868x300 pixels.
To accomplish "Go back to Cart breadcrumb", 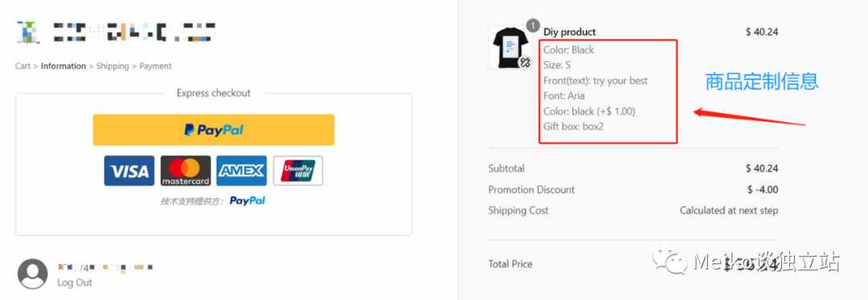I will point(23,66).
